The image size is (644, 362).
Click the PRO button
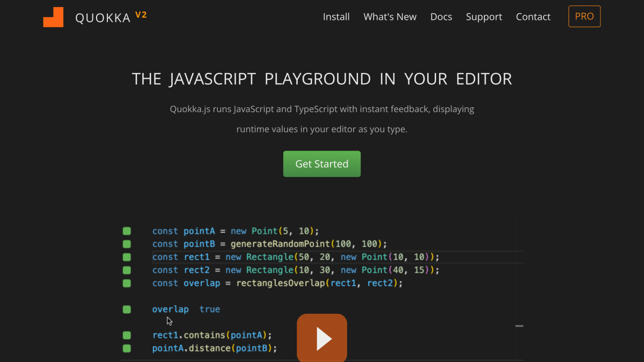pyautogui.click(x=584, y=17)
